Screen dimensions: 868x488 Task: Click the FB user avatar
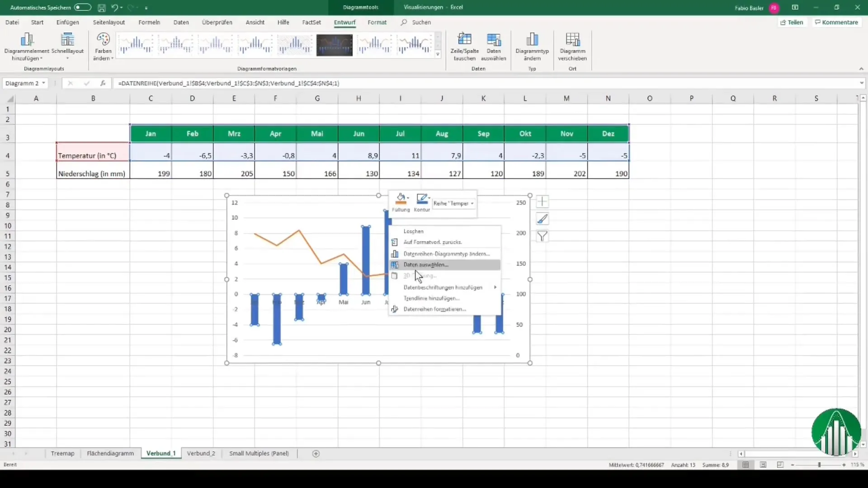pyautogui.click(x=774, y=8)
